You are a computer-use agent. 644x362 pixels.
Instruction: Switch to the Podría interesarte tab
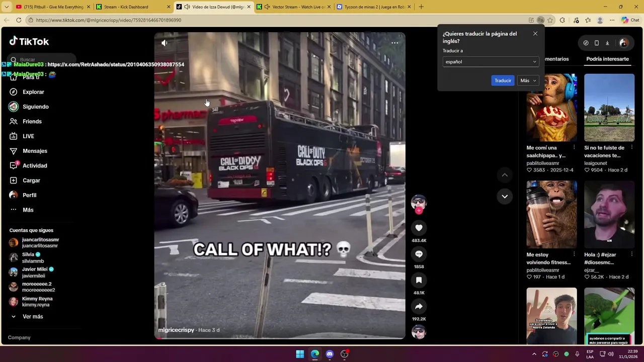607,59
